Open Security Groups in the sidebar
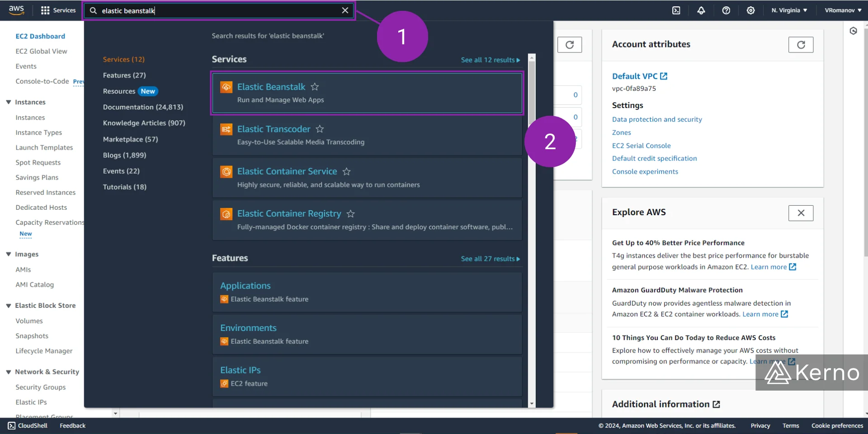The height and width of the screenshot is (434, 868). click(x=40, y=387)
